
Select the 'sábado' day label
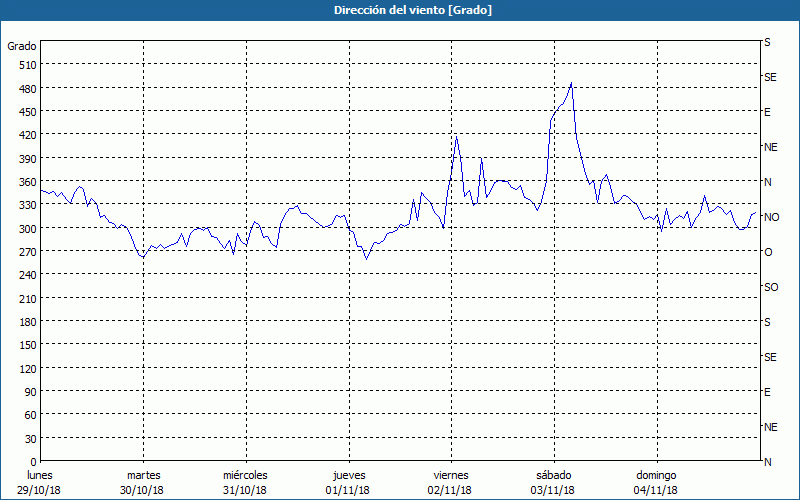(554, 476)
